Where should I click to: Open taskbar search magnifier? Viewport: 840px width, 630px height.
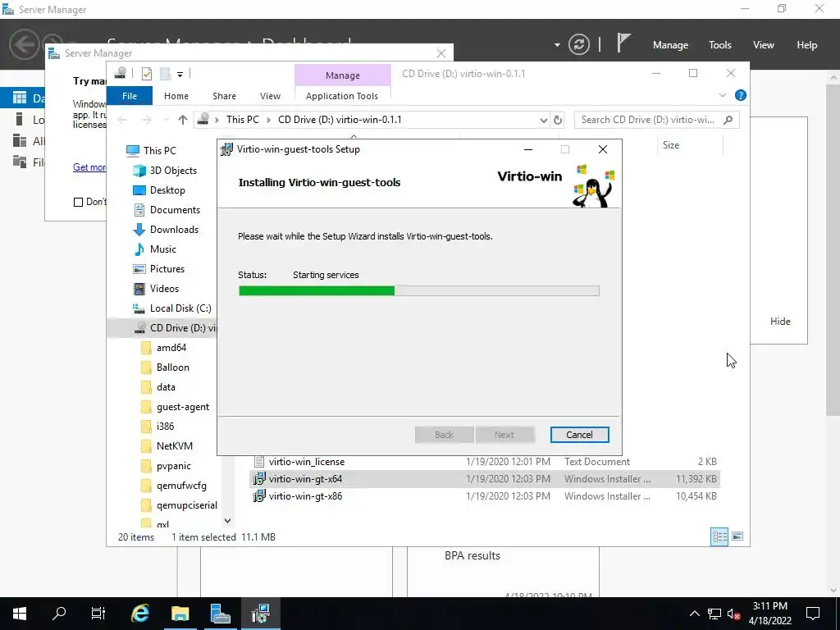[x=59, y=614]
